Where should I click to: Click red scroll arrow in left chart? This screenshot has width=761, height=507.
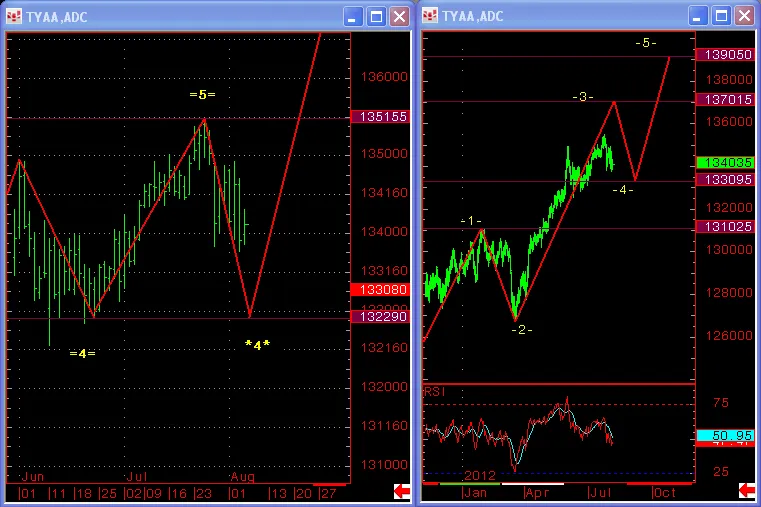tap(401, 490)
